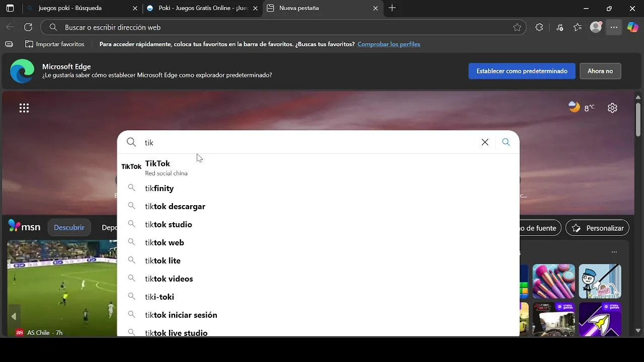
Task: Close the 'Nueva pestaña' tab
Action: coord(375,9)
